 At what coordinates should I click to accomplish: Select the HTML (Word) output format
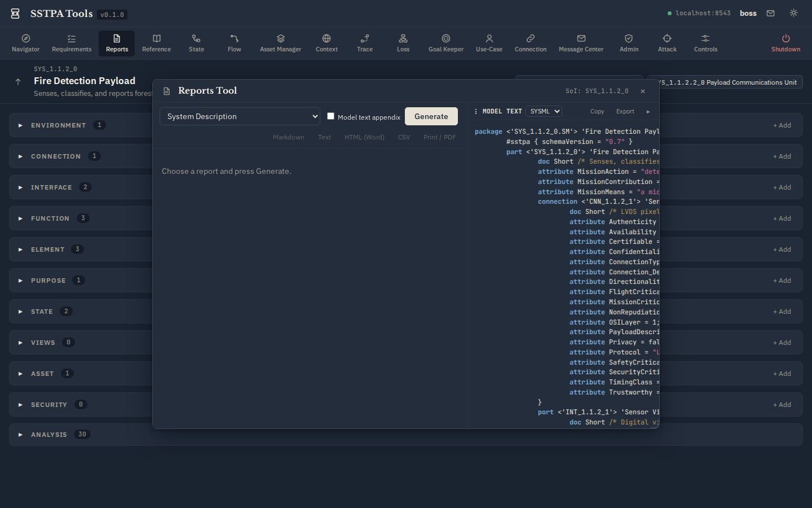[364, 137]
